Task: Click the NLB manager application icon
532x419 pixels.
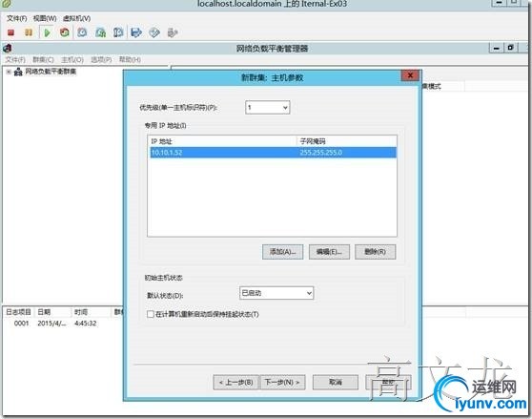Action: pos(7,49)
